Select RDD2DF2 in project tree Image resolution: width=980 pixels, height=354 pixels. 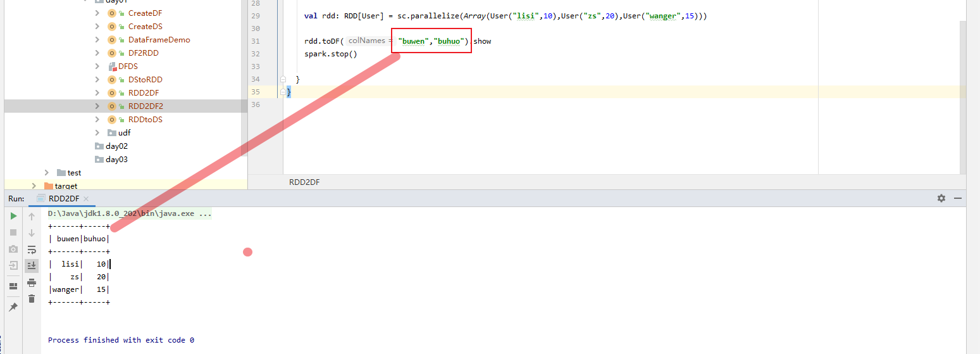[146, 106]
